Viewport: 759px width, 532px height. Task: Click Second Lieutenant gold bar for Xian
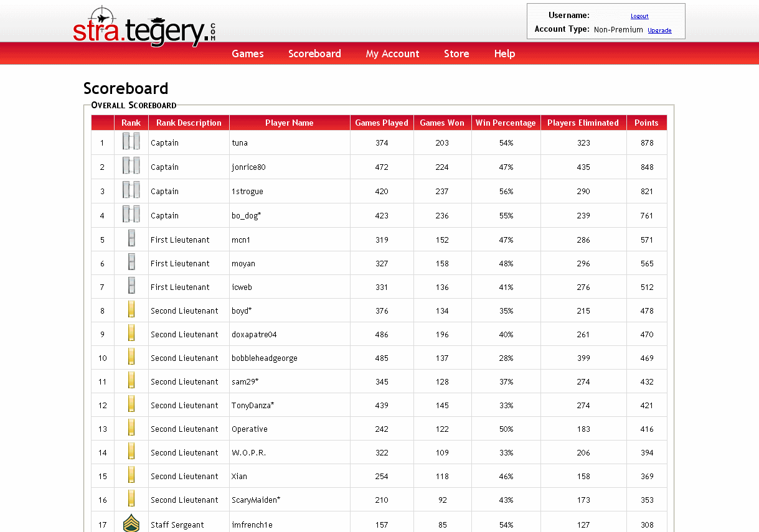(131, 475)
